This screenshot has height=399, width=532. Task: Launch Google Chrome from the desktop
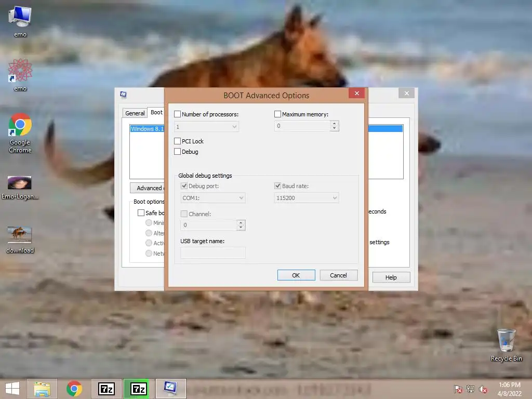click(20, 133)
